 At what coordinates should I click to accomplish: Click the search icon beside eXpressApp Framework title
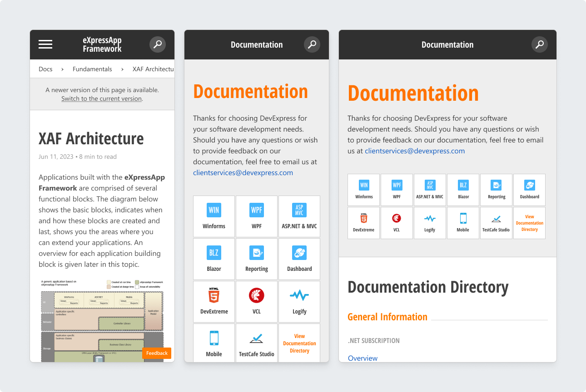pyautogui.click(x=158, y=44)
